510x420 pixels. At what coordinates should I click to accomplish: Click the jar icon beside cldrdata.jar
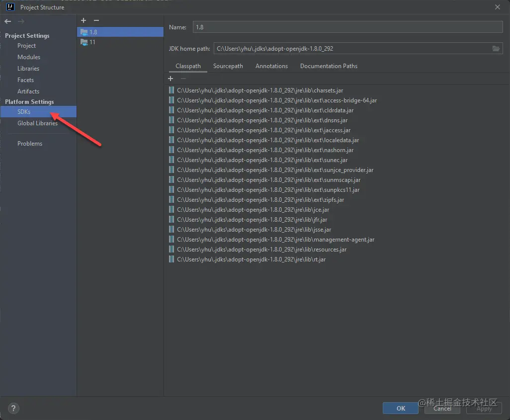click(171, 110)
